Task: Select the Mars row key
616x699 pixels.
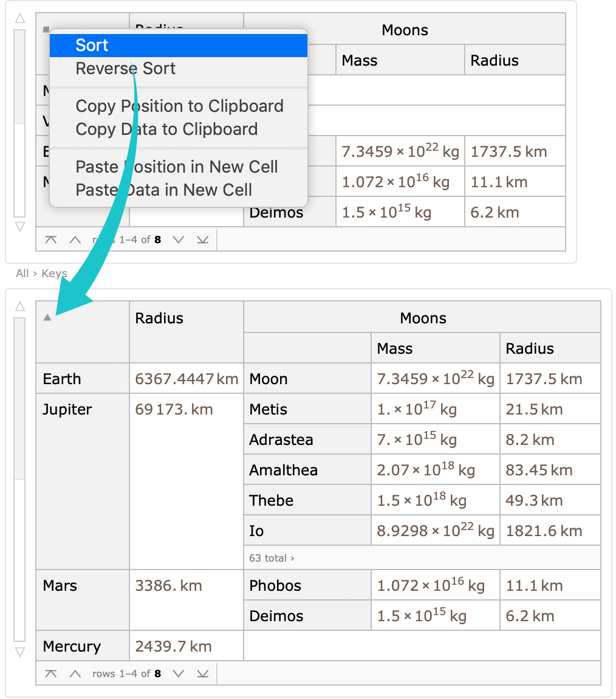Action: click(x=83, y=600)
